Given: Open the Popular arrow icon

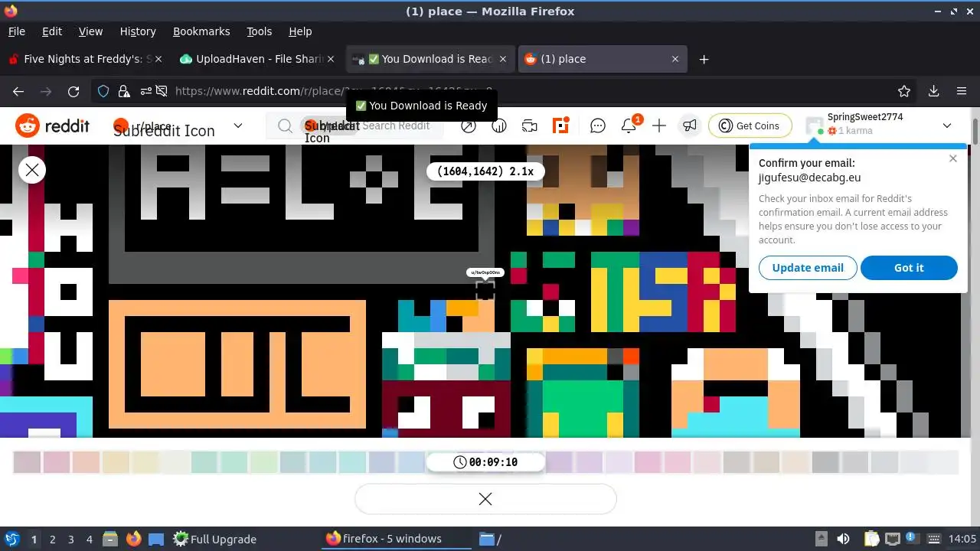Looking at the screenshot, I should click(x=469, y=126).
